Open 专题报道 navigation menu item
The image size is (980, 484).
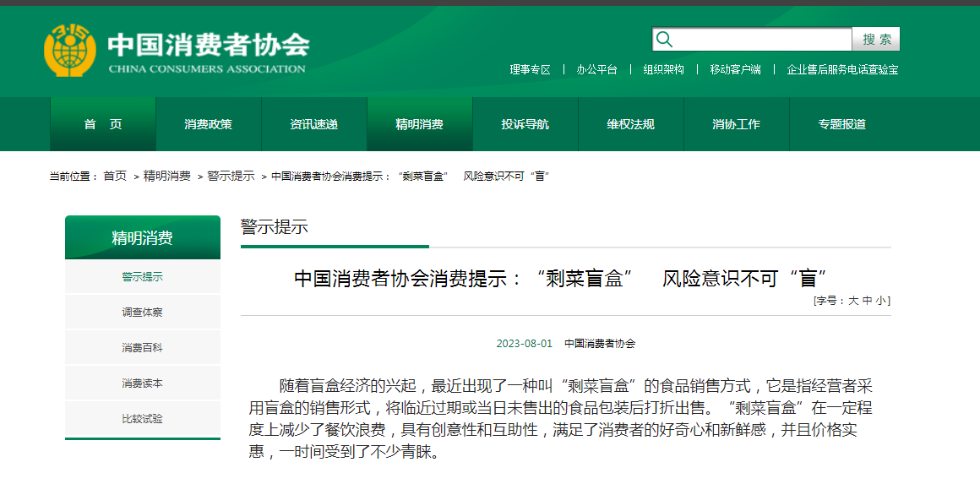coord(842,124)
